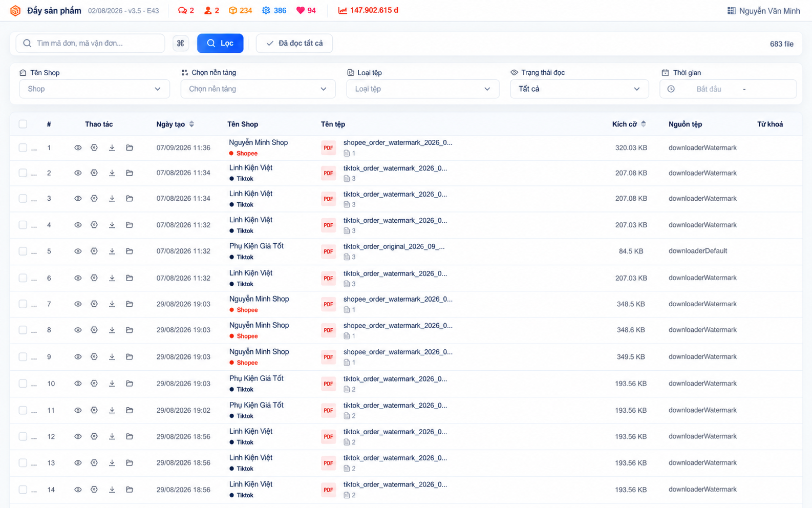The image size is (812, 508).
Task: Click the settings hexagon icon in row 4
Action: click(x=94, y=225)
